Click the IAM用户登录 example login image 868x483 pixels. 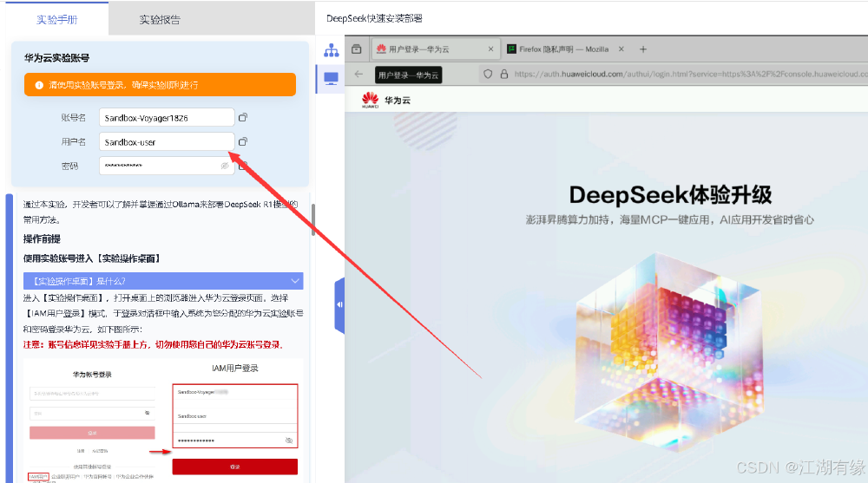163,421
